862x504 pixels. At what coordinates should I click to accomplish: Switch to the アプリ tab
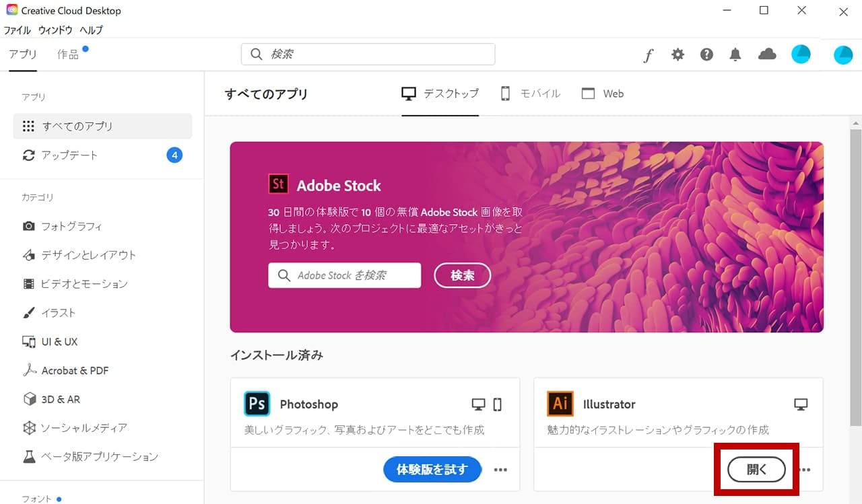(23, 55)
